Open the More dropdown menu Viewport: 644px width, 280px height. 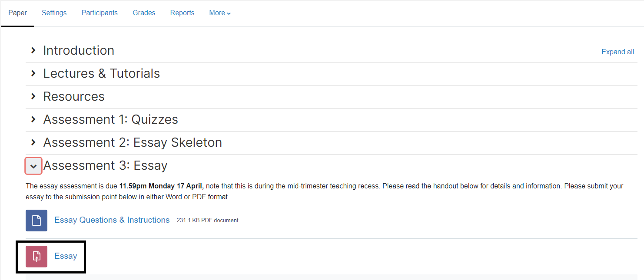point(220,13)
